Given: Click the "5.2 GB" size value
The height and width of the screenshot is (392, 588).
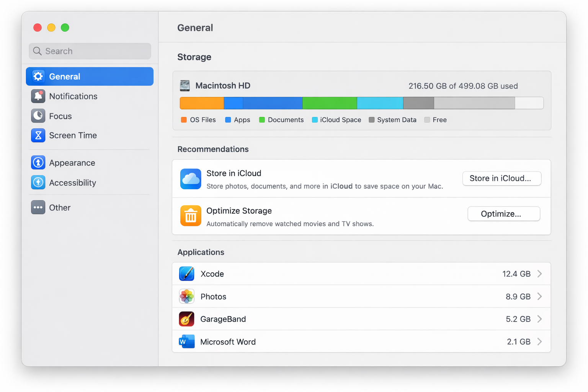Looking at the screenshot, I should [518, 319].
